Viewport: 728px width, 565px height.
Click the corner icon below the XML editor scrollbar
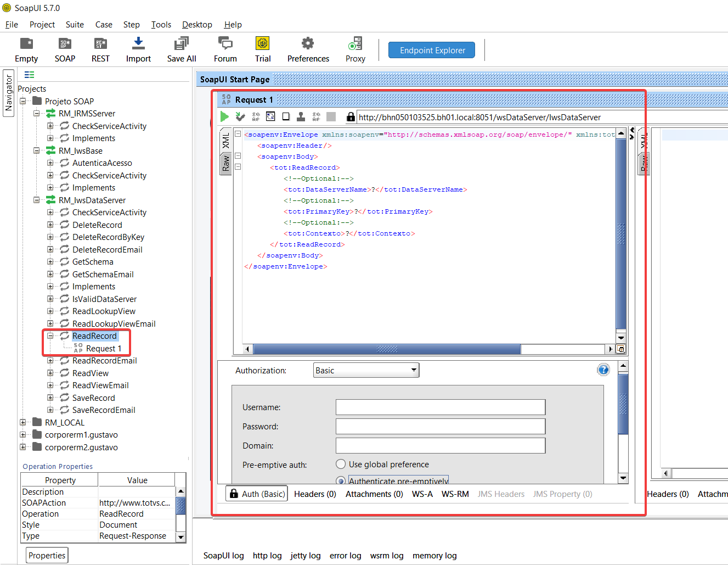tap(621, 349)
